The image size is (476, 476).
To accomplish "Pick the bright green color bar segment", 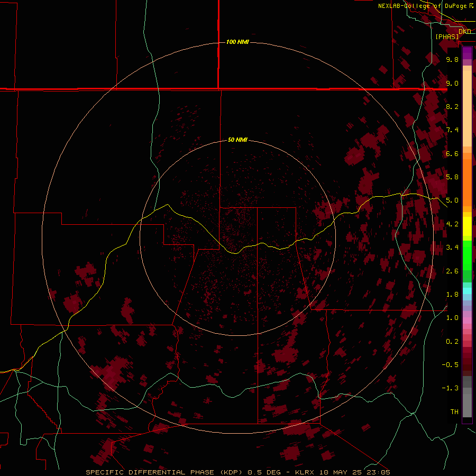I will pos(467,255).
